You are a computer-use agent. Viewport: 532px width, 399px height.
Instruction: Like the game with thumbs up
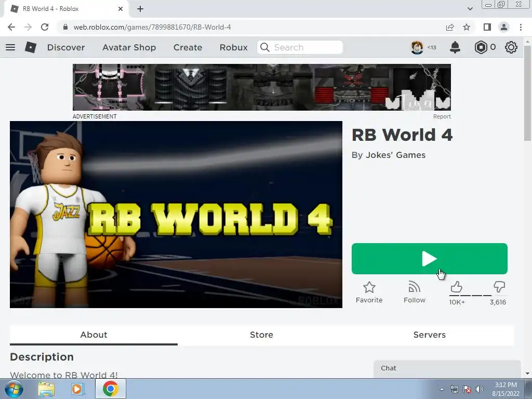pos(456,287)
